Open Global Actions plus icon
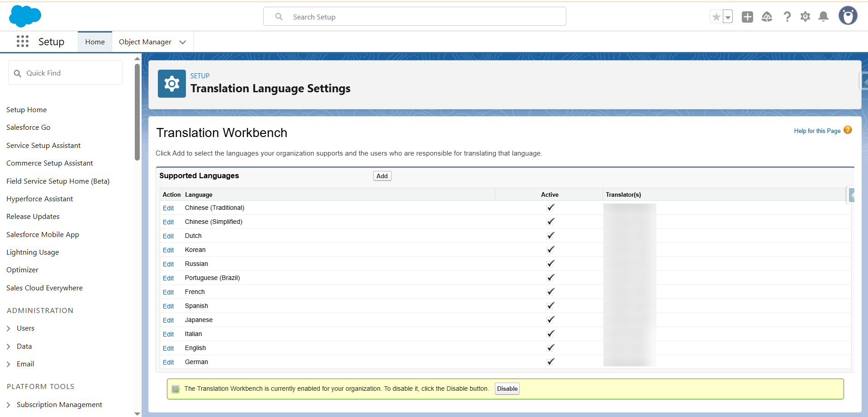This screenshot has width=868, height=417. pos(747,17)
